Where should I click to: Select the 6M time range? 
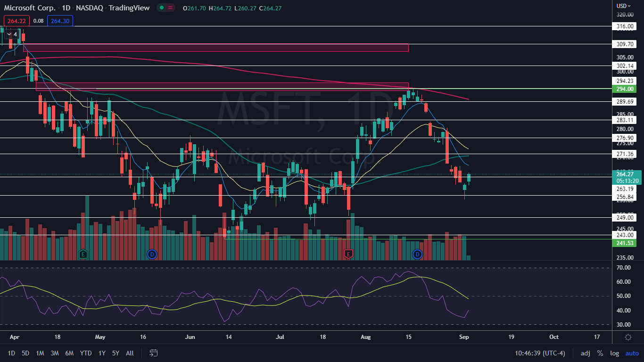click(x=69, y=353)
